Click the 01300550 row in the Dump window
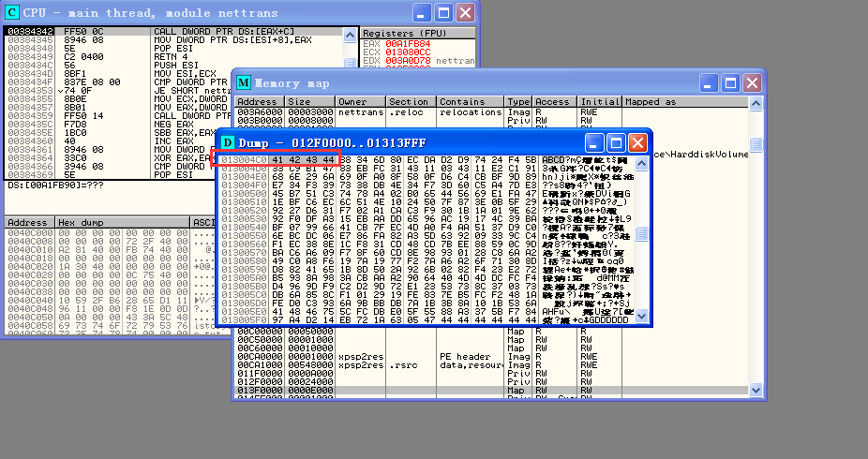 [426, 235]
